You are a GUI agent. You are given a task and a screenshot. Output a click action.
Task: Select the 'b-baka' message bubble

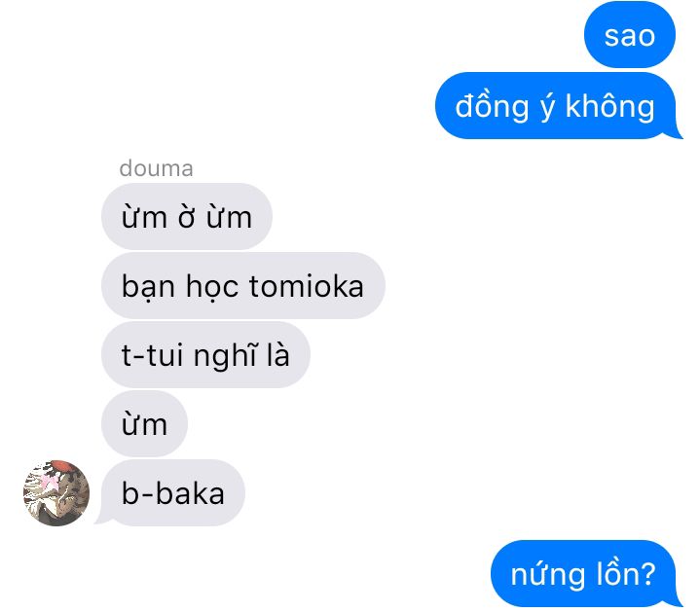tap(170, 493)
